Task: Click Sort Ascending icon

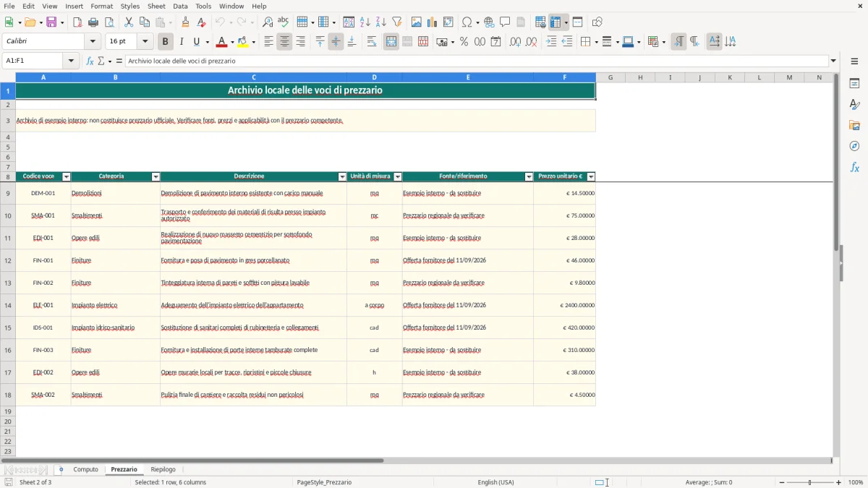Action: click(x=365, y=22)
